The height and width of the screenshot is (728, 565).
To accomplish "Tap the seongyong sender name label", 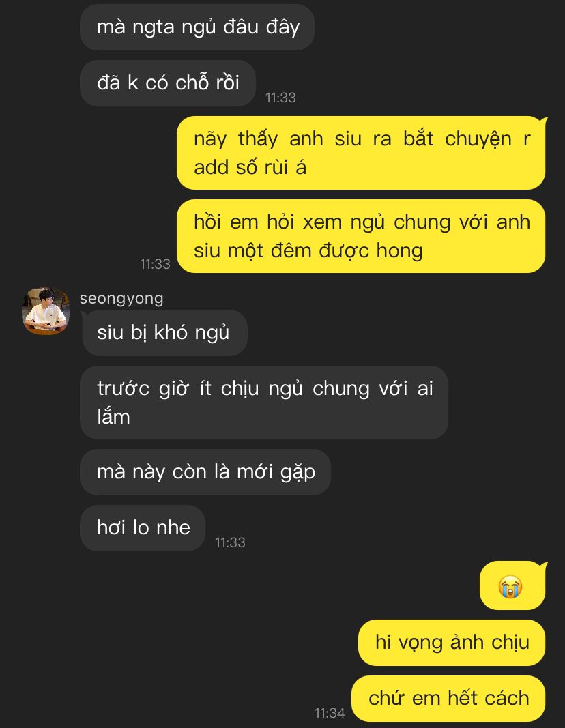I will click(x=121, y=299).
